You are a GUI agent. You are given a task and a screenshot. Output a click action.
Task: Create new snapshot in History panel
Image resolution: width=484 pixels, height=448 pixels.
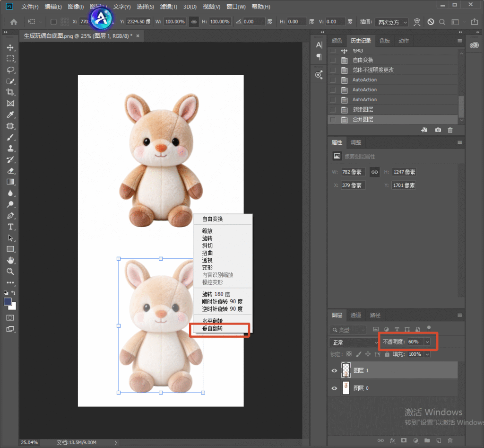pos(438,130)
